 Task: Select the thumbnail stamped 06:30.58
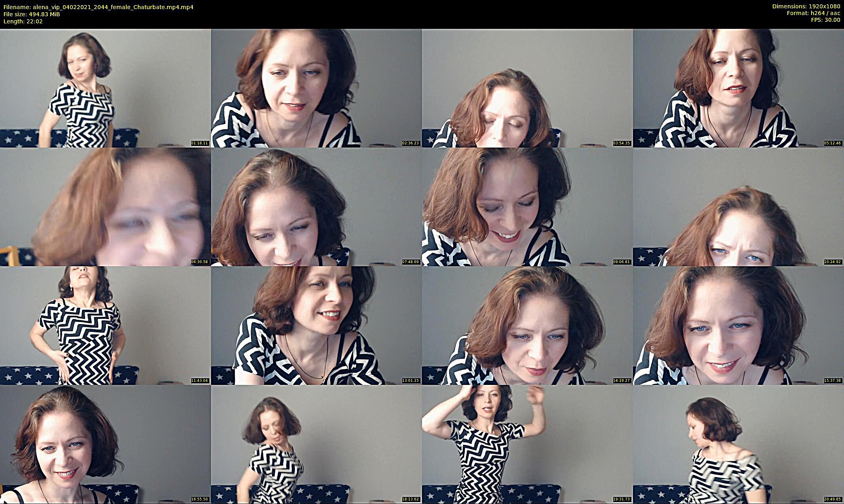tap(105, 207)
